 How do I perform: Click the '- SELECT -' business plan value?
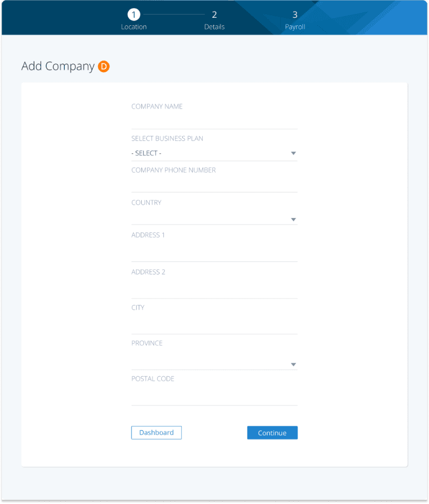(147, 153)
